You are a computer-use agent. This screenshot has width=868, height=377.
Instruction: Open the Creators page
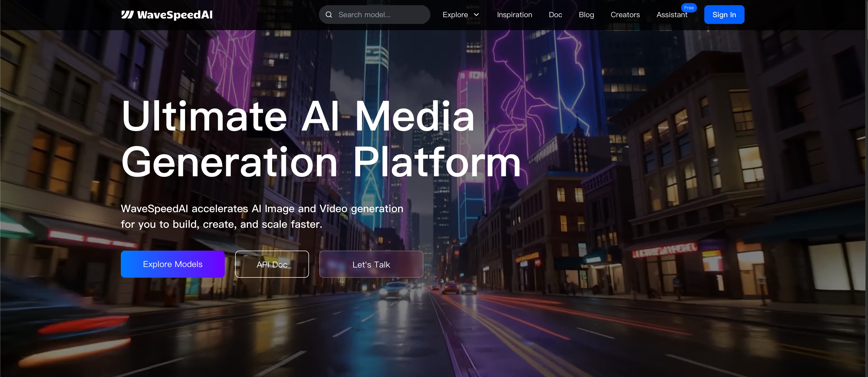pos(625,15)
